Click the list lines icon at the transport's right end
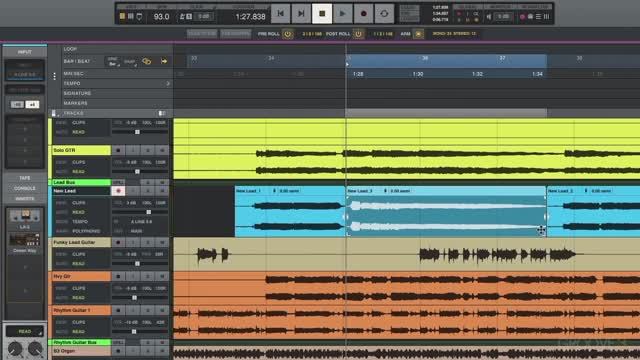640x360 pixels. (538, 17)
